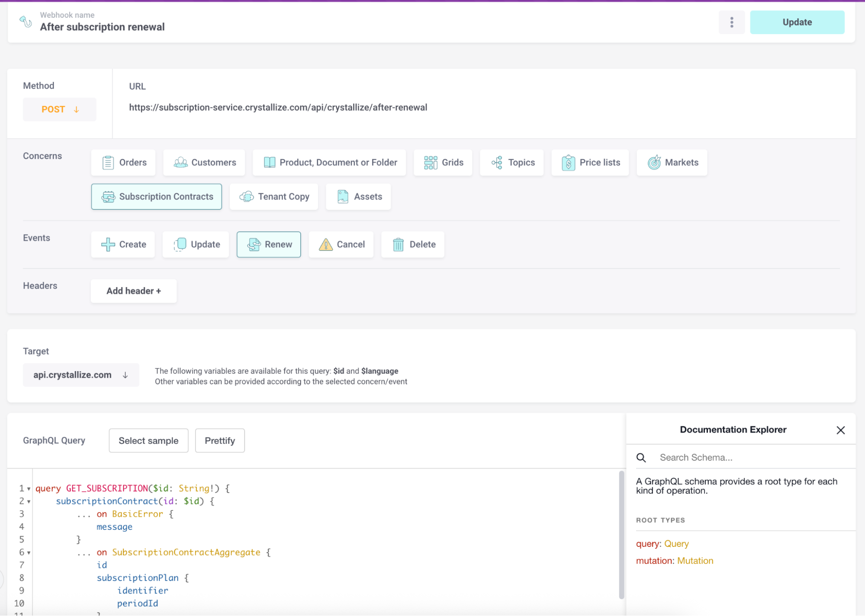Click the Create plus icon
Viewport: 865px width, 616px height.
coord(108,244)
